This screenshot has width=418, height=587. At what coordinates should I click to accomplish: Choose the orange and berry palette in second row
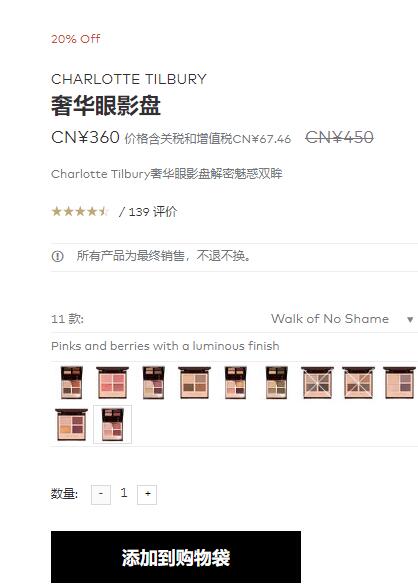point(71,425)
